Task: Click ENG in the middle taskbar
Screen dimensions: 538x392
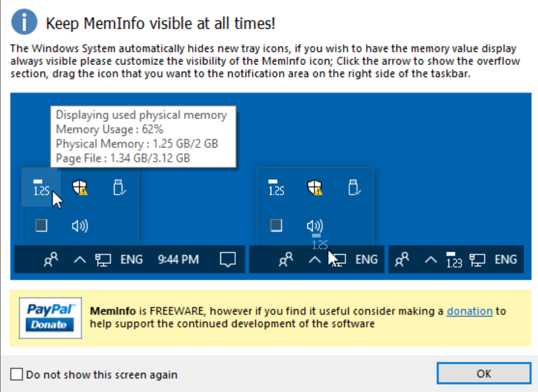Action: pos(367,260)
